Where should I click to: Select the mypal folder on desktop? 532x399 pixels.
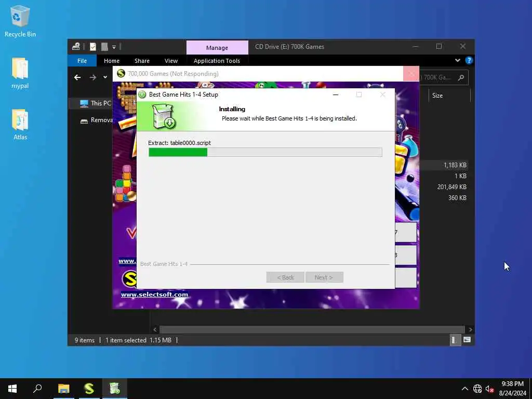tap(20, 73)
